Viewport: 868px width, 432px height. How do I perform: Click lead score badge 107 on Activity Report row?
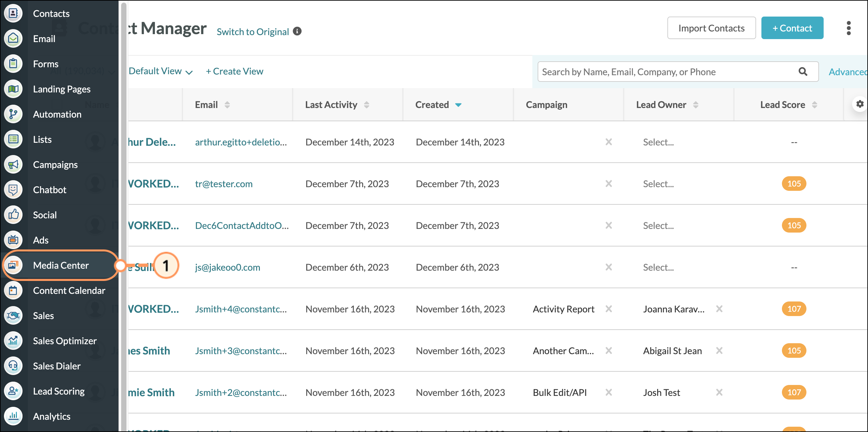794,309
